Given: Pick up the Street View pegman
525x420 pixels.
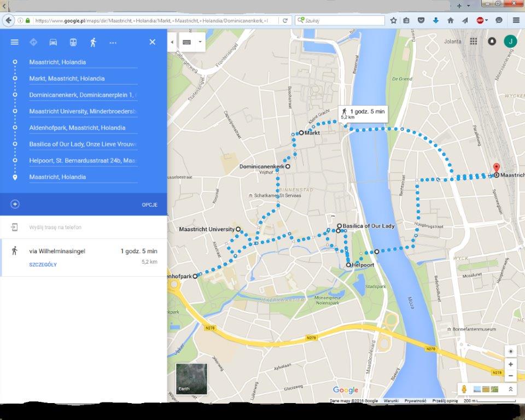Looking at the screenshot, I should (x=464, y=389).
